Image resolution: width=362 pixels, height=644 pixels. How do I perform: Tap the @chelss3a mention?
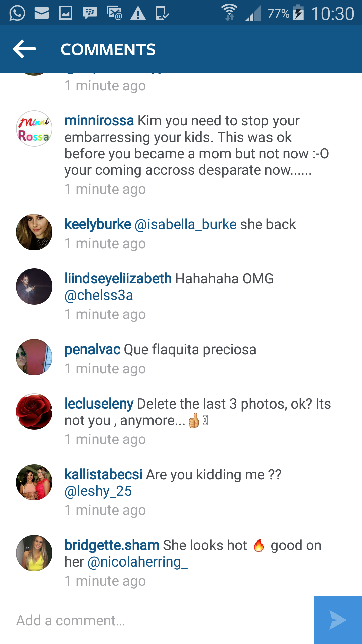99,295
